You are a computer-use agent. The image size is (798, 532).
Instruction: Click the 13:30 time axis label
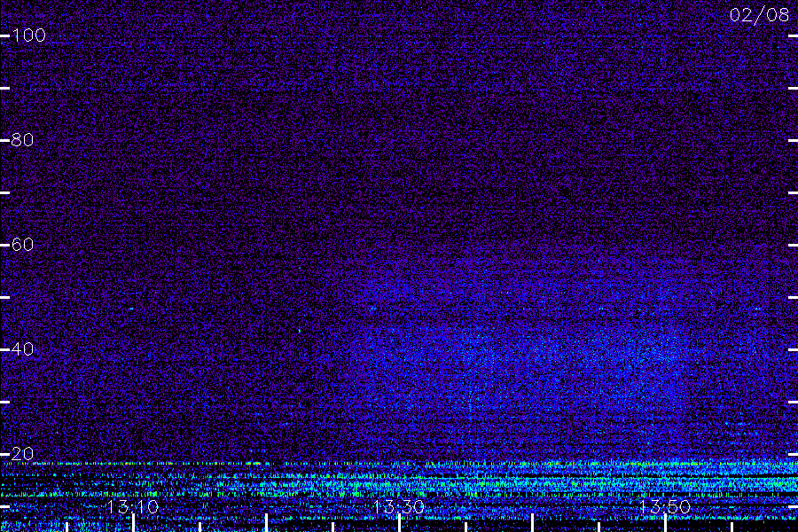click(398, 506)
